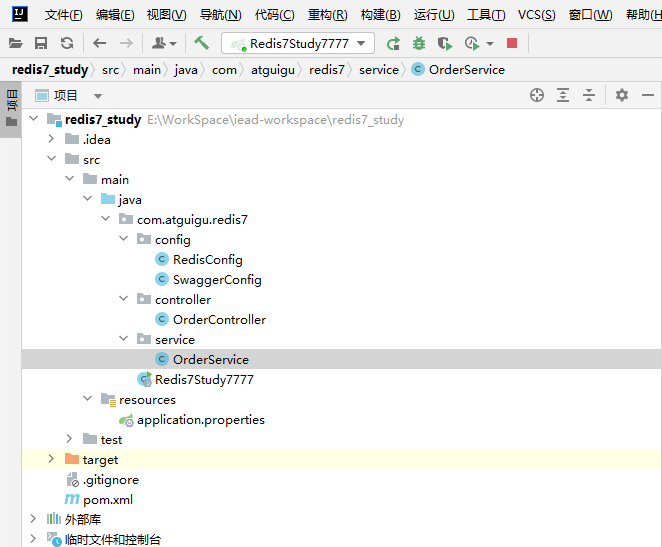Collapse the main folder
Image resolution: width=662 pixels, height=547 pixels.
point(70,179)
